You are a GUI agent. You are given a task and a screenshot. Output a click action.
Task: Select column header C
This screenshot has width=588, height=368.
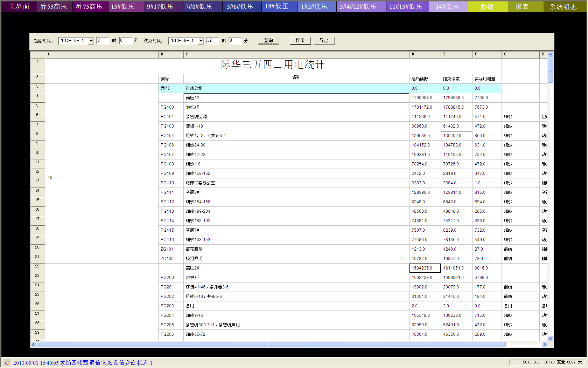pyautogui.click(x=296, y=54)
